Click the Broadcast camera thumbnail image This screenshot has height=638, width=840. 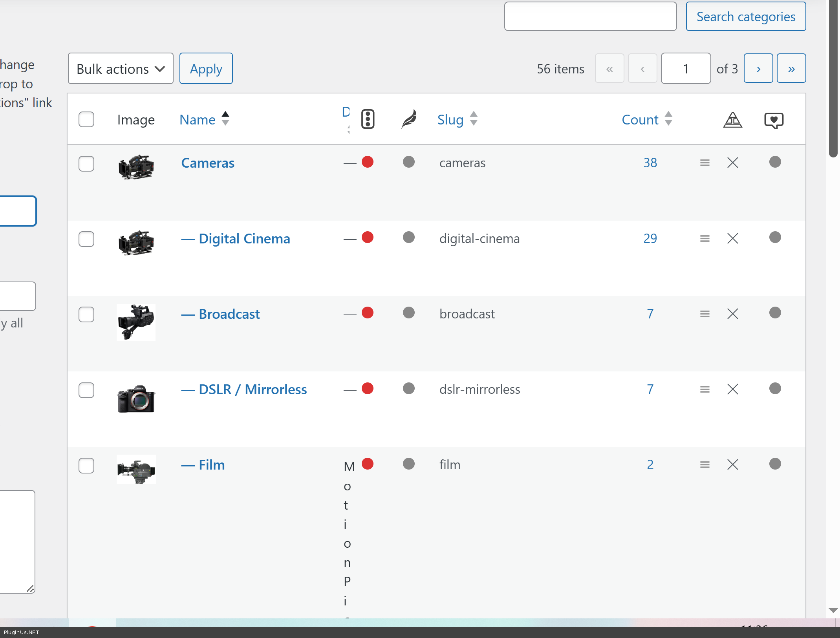pyautogui.click(x=136, y=322)
